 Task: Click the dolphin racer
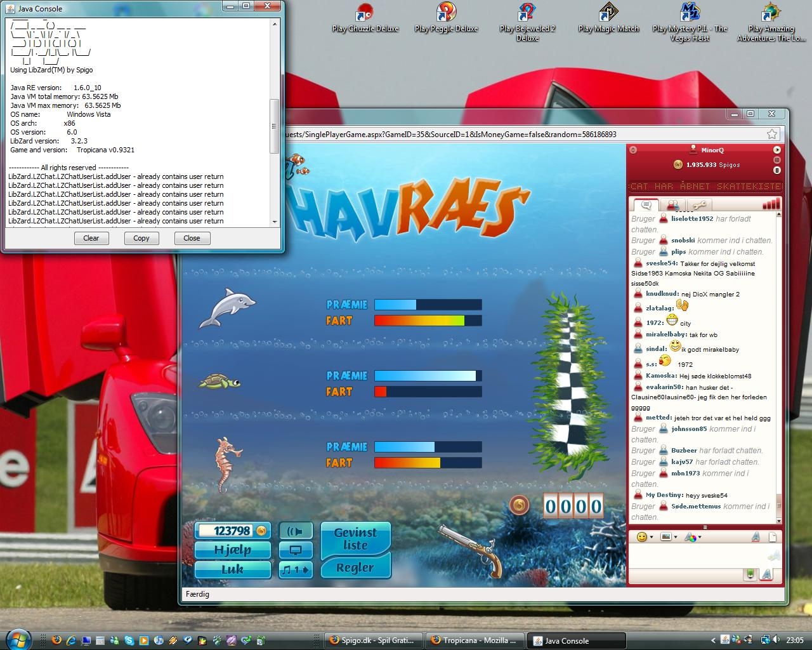[x=226, y=308]
